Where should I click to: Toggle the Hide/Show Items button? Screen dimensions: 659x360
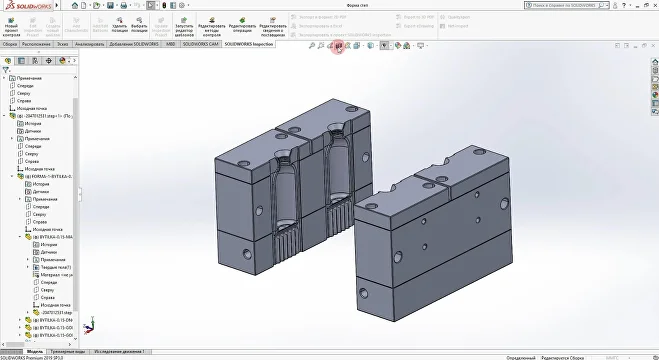[x=384, y=45]
